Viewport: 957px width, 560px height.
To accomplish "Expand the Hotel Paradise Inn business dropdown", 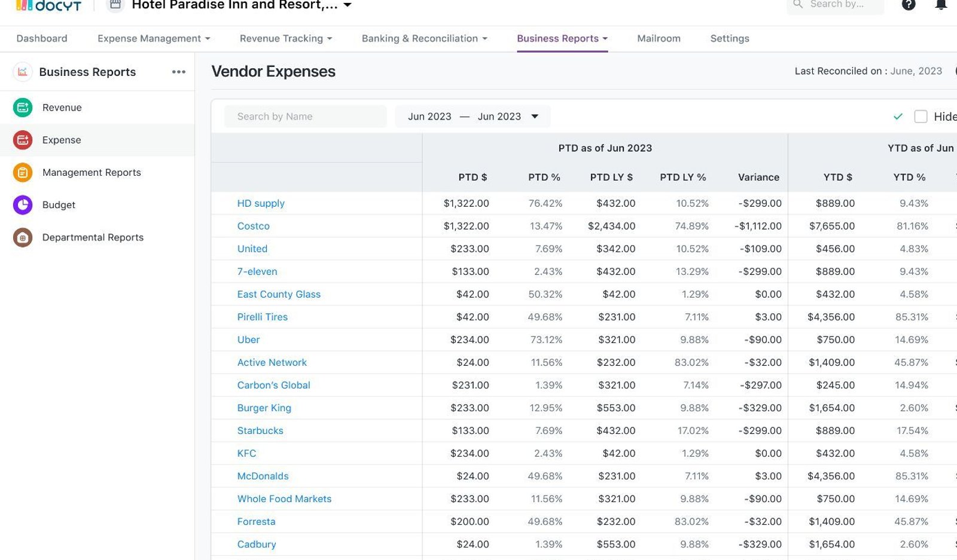I will pyautogui.click(x=347, y=5).
